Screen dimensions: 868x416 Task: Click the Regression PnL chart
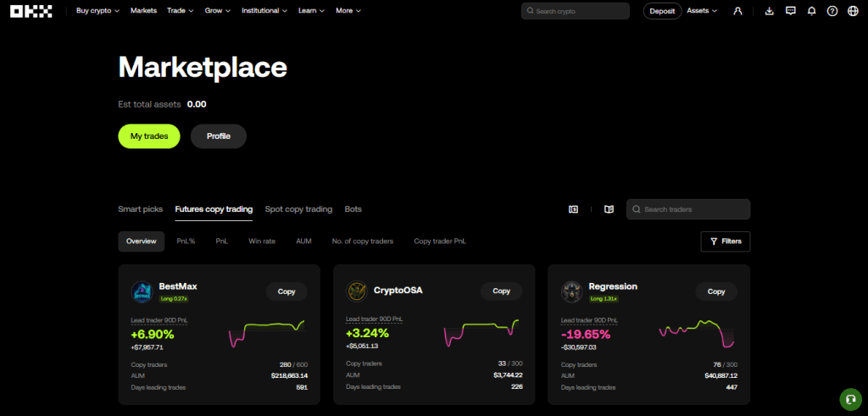pos(697,334)
